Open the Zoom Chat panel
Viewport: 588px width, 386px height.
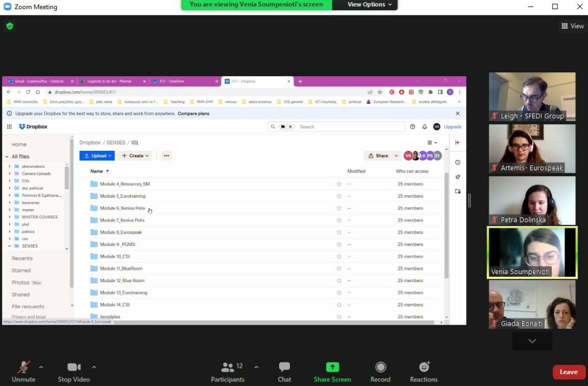pos(284,372)
